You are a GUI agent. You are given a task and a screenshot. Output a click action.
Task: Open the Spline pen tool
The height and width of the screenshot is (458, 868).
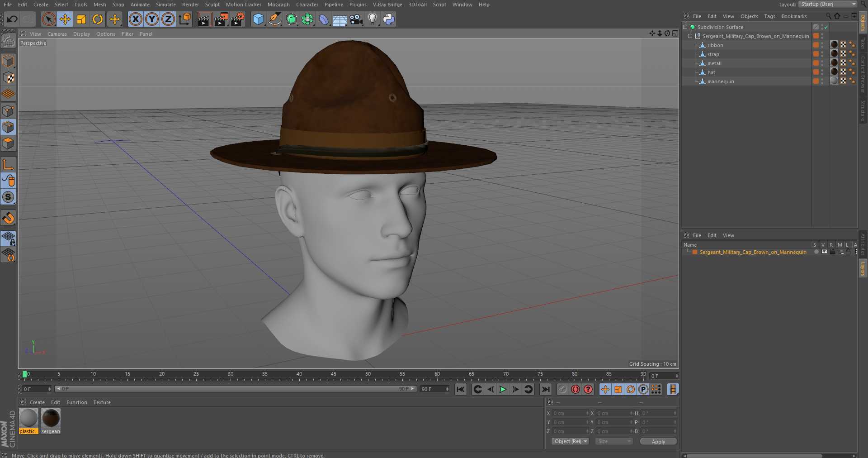[274, 19]
